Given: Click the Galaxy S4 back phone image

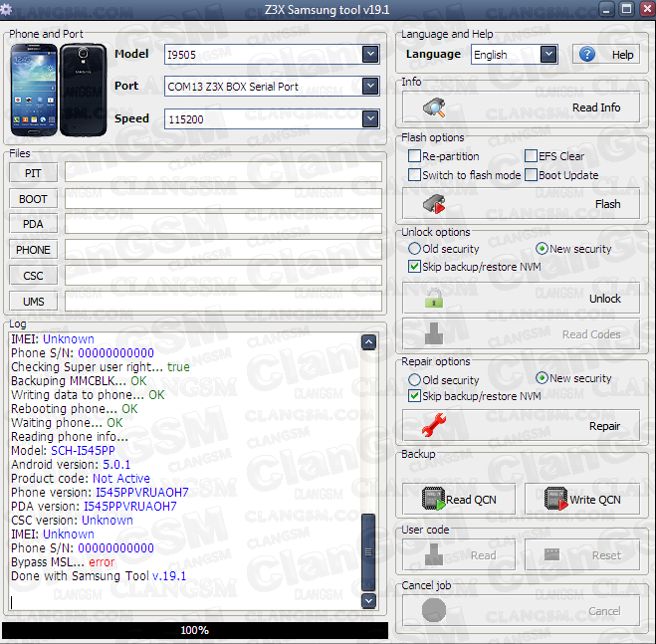Looking at the screenshot, I should [x=84, y=90].
